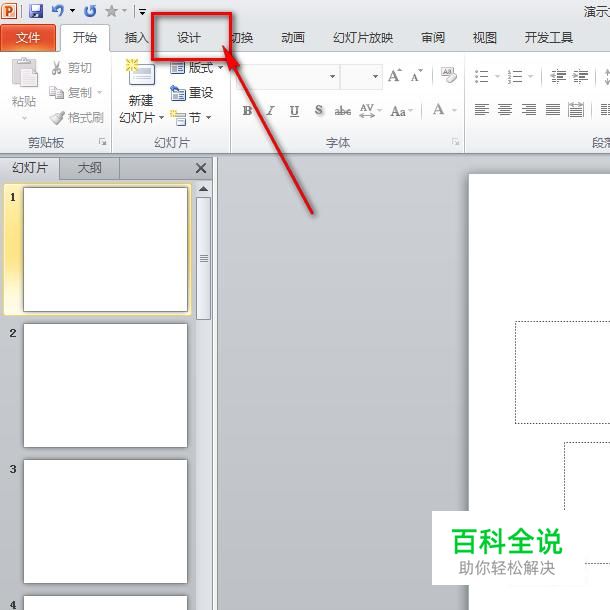Viewport: 610px width, 610px height.
Task: Click the Distributed alignment icon
Action: [x=576, y=110]
